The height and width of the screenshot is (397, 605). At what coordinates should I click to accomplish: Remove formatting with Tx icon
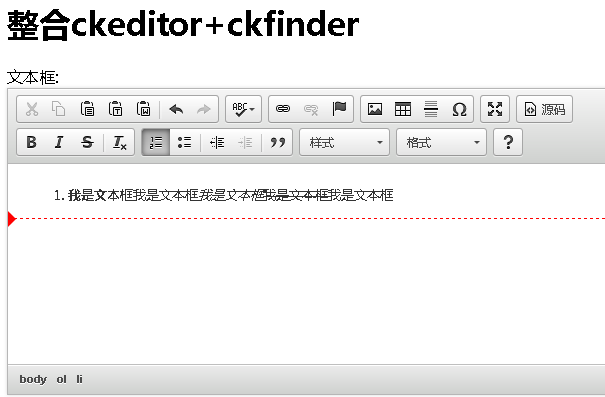120,142
